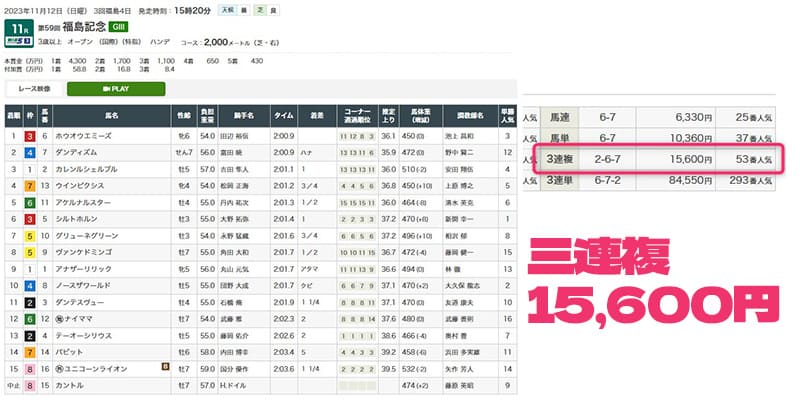Image resolution: width=800 pixels, height=400 pixels.
Task: Open horse アケルナルスター
Action: (83, 203)
